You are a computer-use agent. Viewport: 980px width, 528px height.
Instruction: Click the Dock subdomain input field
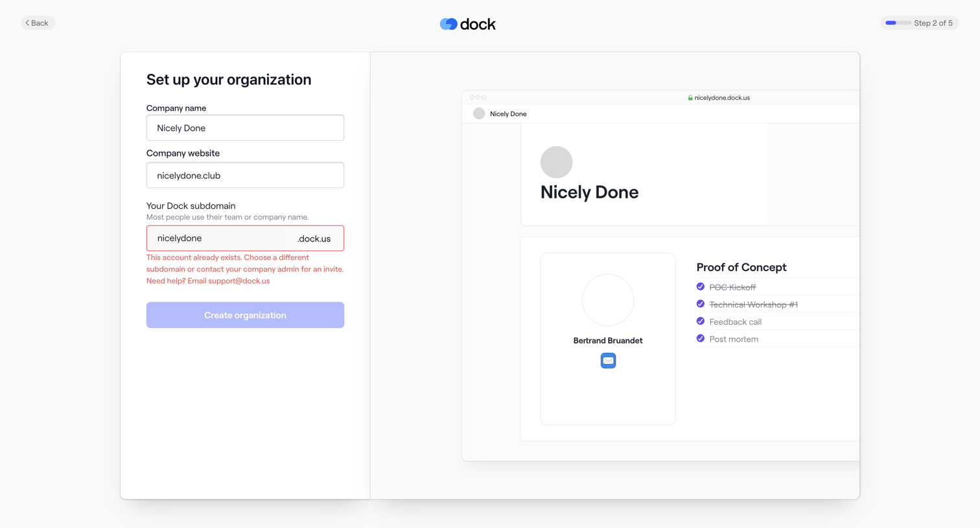point(216,238)
